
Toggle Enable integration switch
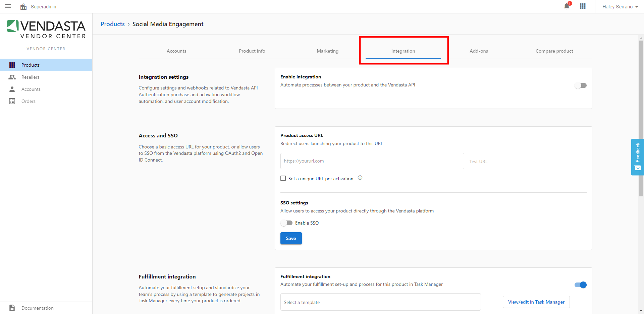[581, 85]
